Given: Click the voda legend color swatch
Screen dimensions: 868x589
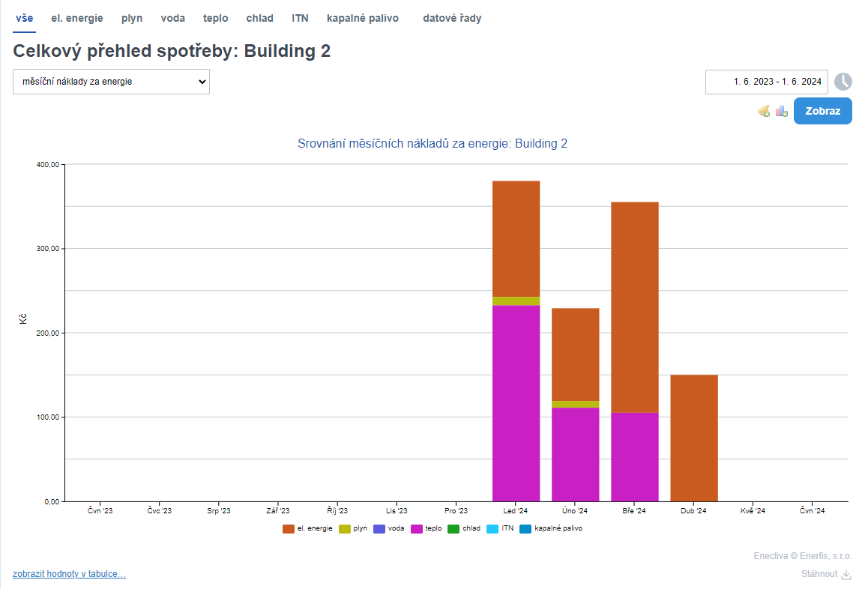Looking at the screenshot, I should (x=379, y=528).
